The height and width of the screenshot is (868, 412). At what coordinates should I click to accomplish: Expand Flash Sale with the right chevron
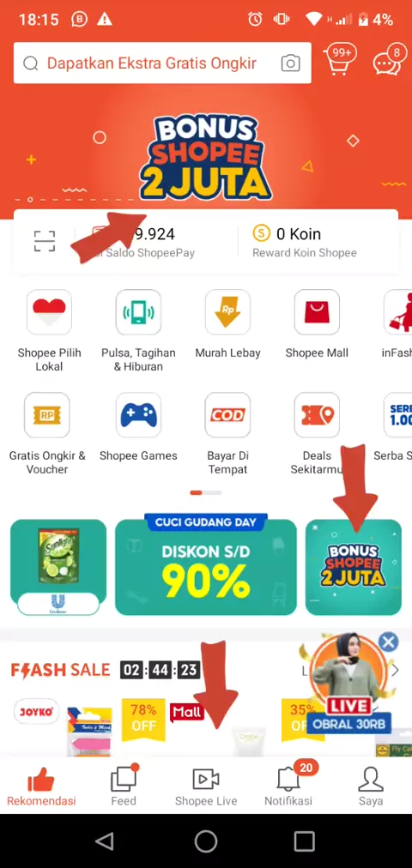(x=396, y=671)
